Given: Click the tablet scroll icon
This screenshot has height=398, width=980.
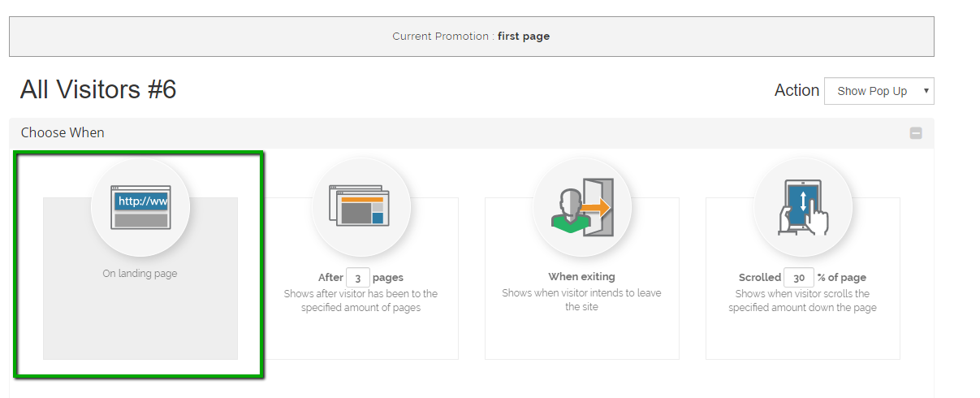Looking at the screenshot, I should point(803,206).
